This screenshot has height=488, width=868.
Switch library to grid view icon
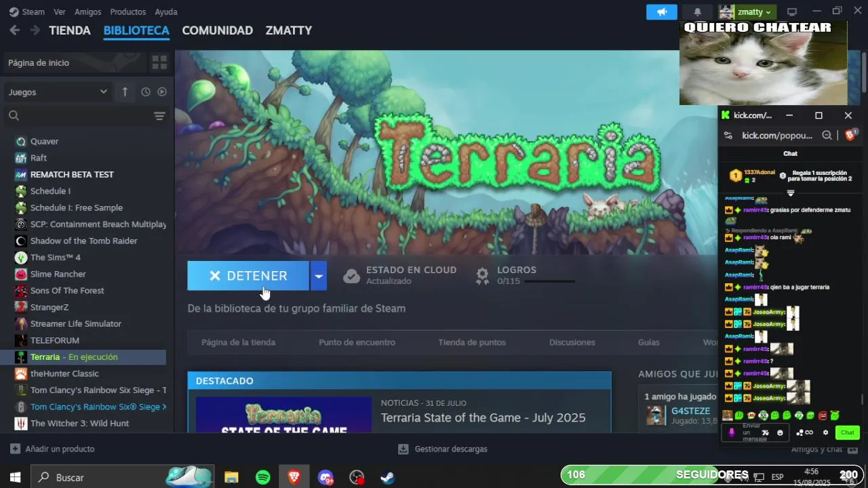pos(159,62)
